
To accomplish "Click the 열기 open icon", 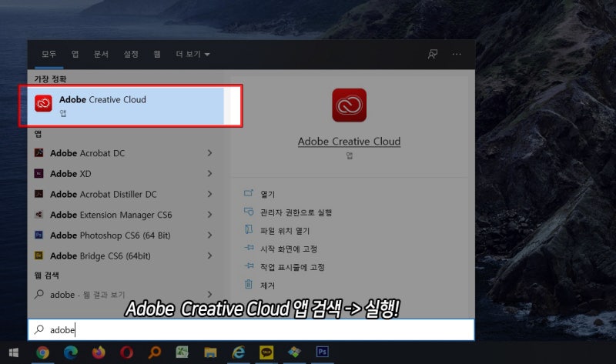I will 249,193.
